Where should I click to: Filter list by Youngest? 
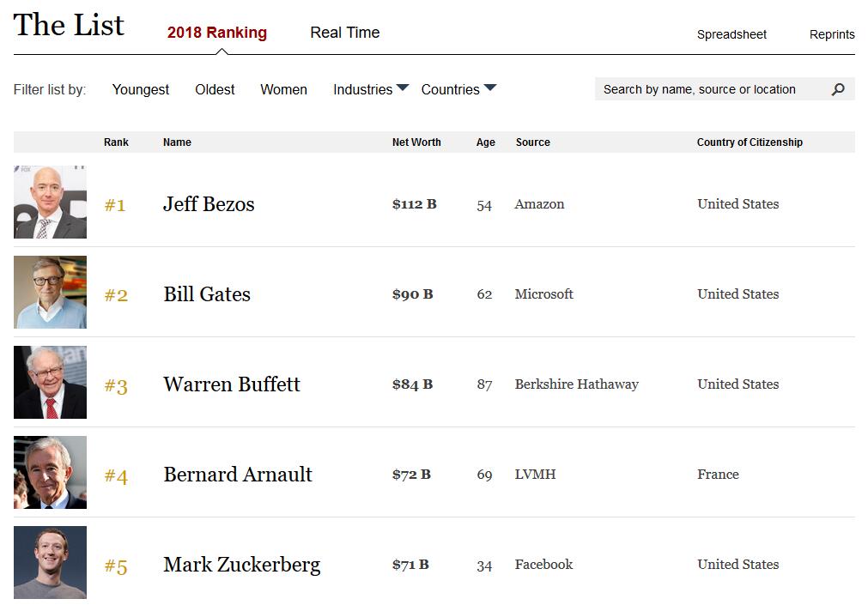click(141, 89)
